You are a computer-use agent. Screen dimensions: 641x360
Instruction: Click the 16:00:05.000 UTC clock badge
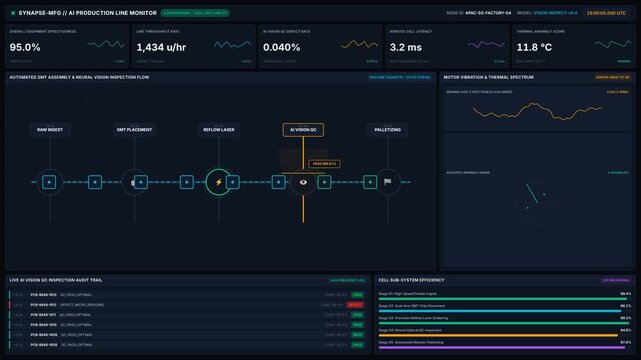[606, 13]
